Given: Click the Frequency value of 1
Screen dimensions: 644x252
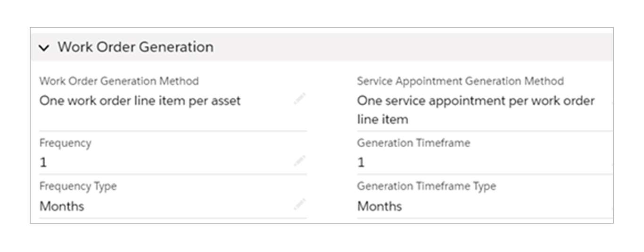Looking at the screenshot, I should pos(43,163).
